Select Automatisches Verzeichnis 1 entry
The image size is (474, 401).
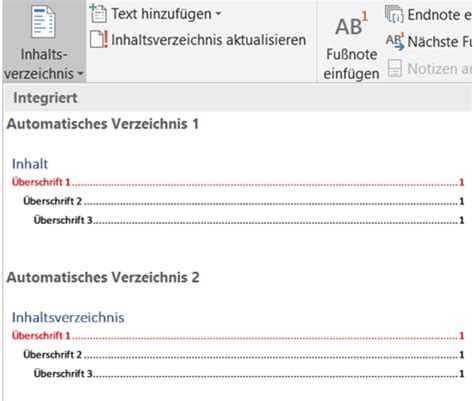click(103, 124)
